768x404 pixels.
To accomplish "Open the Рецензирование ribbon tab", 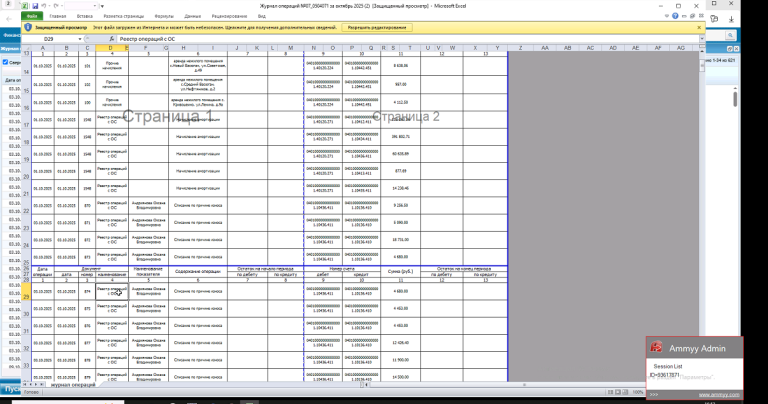I will (229, 16).
